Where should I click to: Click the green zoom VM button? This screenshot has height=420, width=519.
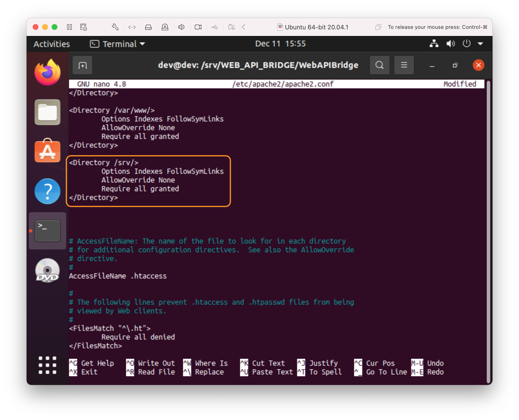point(55,27)
